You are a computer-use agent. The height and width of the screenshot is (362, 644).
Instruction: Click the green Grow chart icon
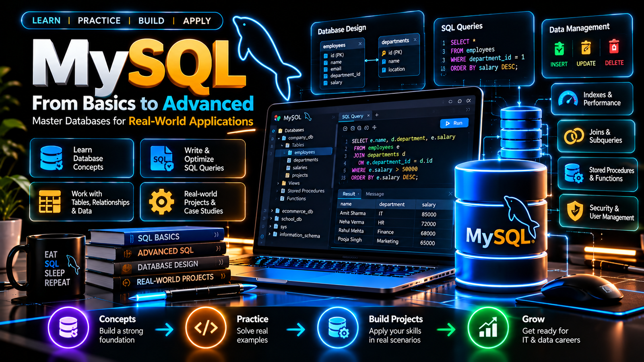tap(488, 327)
